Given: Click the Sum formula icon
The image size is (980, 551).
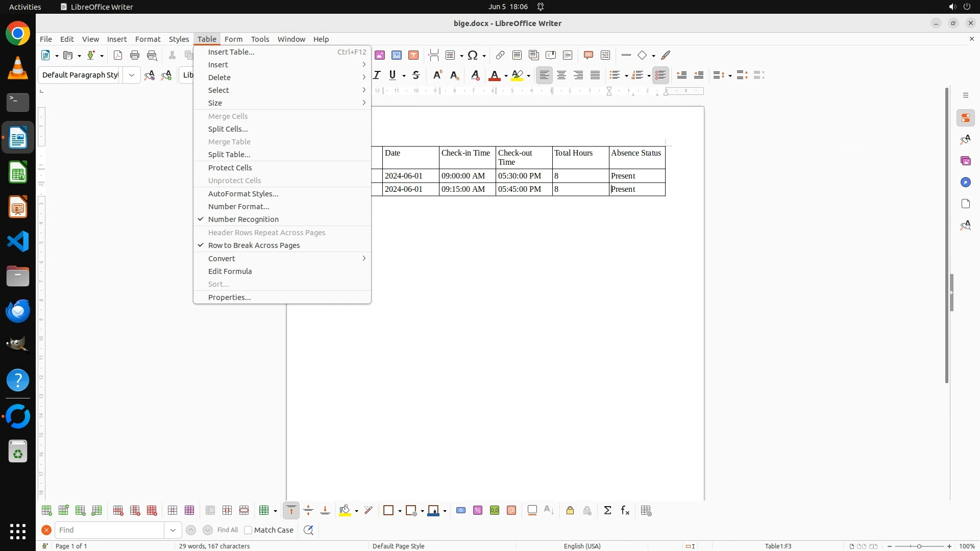Looking at the screenshot, I should (607, 511).
